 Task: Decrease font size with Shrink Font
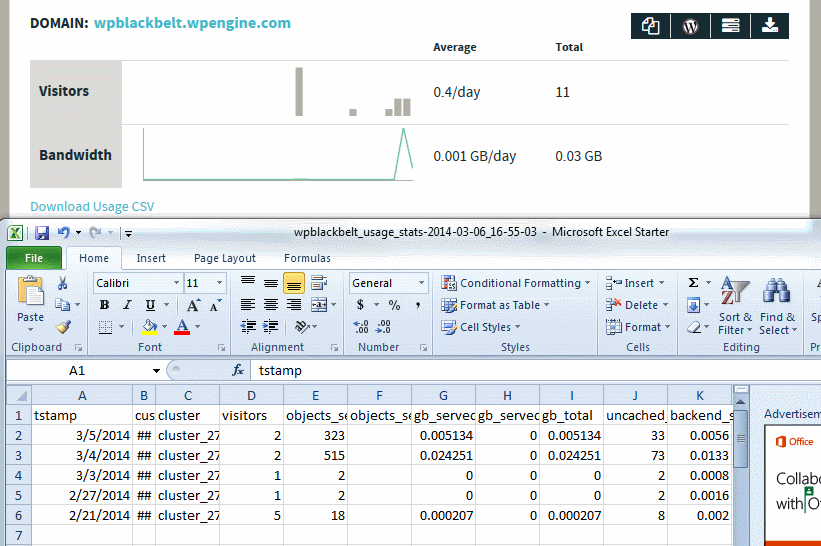pyautogui.click(x=215, y=305)
